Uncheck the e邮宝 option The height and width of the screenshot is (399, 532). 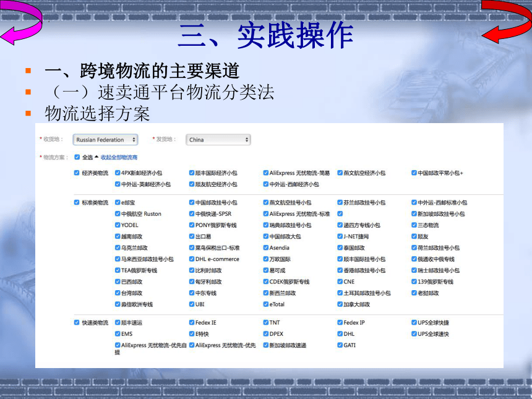click(118, 202)
